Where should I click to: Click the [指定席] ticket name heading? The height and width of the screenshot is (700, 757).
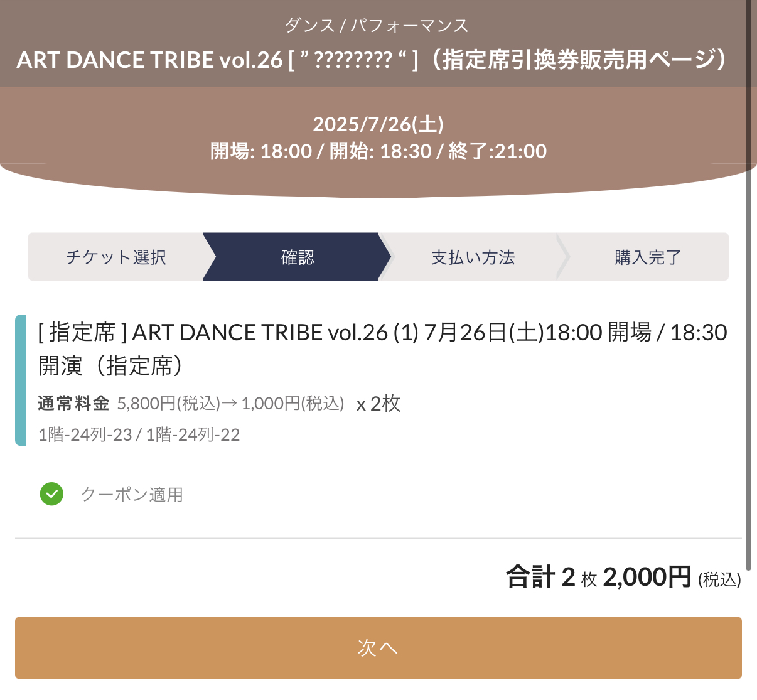(382, 348)
